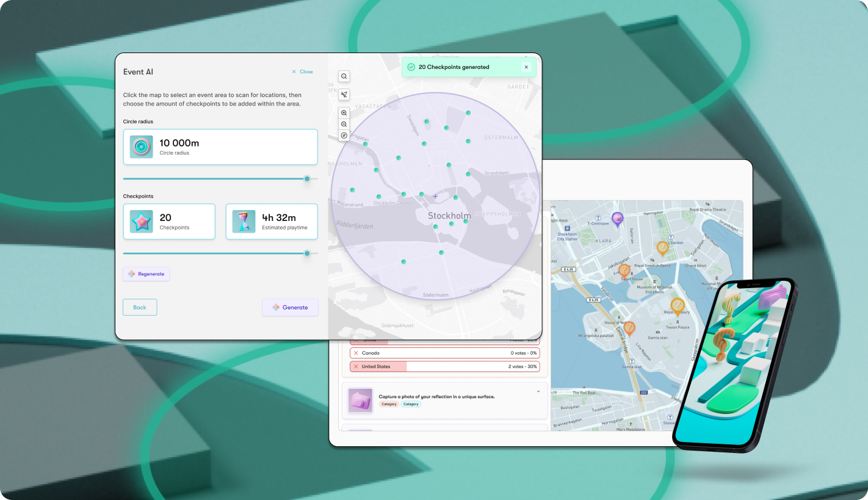Click the United States poll option in back window
The width and height of the screenshot is (868, 500).
tap(444, 366)
